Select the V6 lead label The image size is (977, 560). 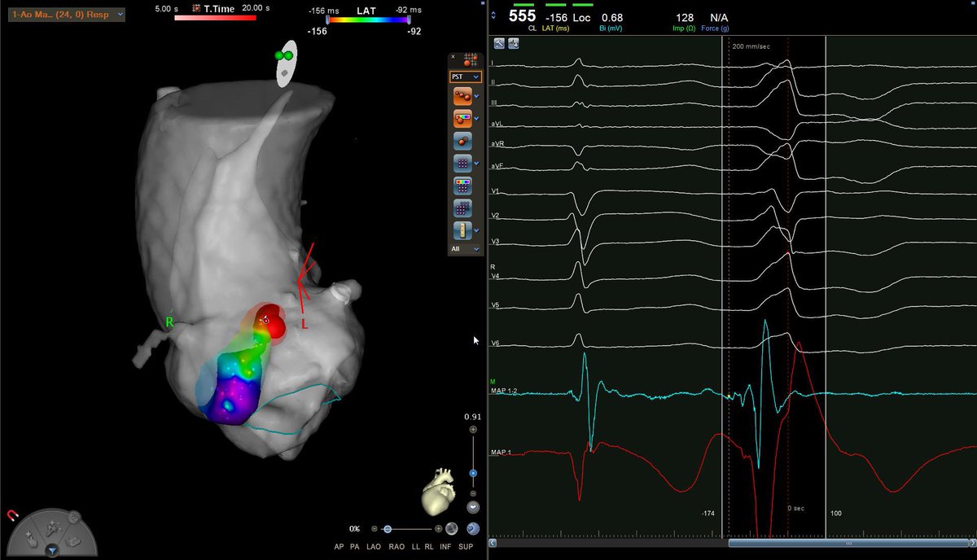pos(495,343)
